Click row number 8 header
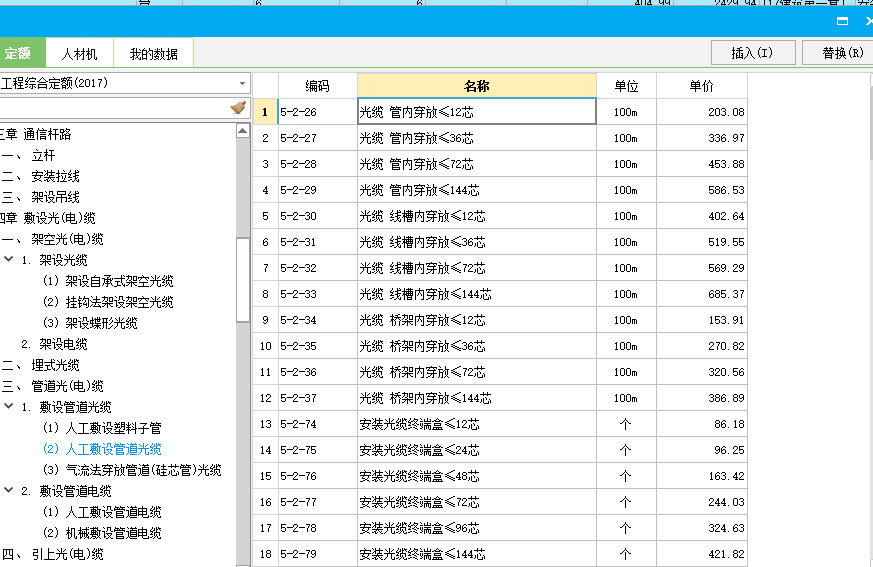Viewport: 873px width, 567px height. (x=266, y=294)
